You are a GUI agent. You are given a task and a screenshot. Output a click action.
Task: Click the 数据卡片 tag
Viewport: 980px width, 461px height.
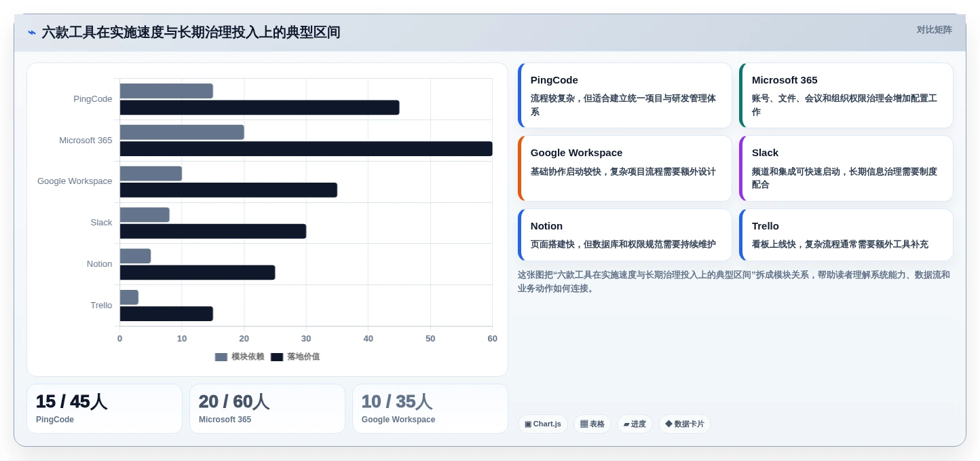pos(685,424)
